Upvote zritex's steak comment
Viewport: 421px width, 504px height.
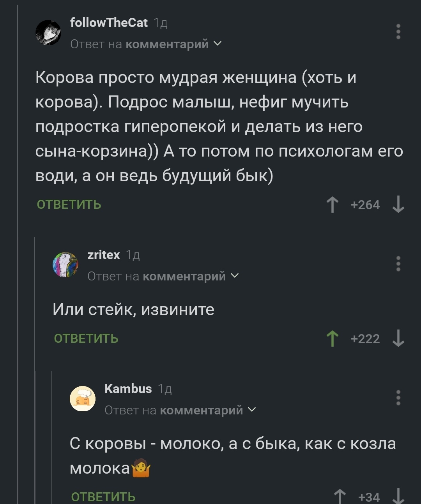coord(332,339)
